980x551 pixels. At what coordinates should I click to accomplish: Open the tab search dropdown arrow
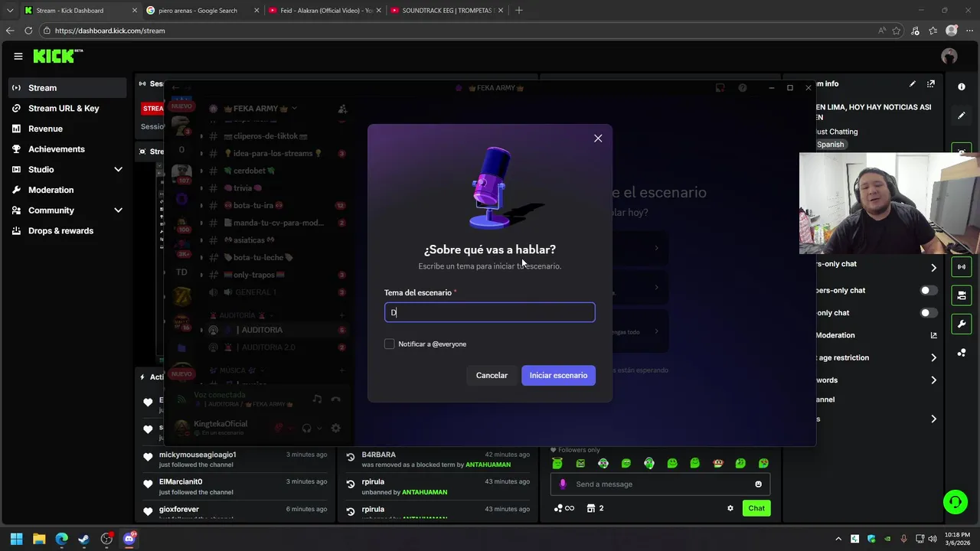[x=10, y=11]
